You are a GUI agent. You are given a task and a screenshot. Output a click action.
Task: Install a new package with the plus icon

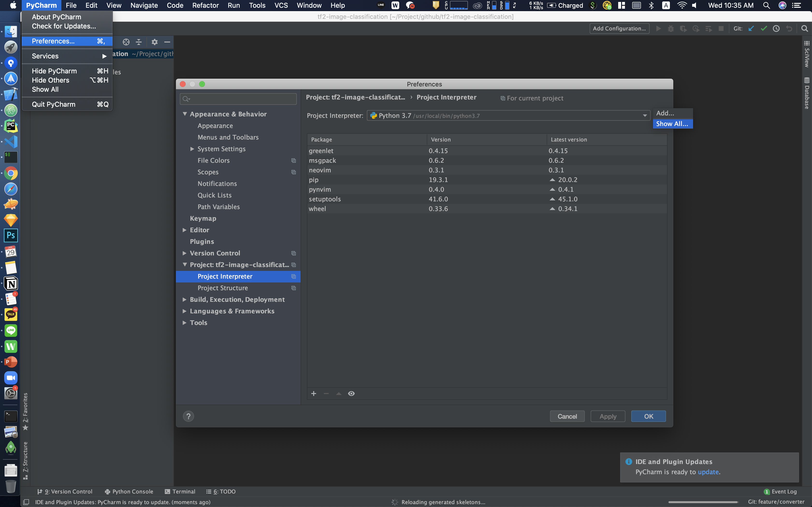(314, 393)
